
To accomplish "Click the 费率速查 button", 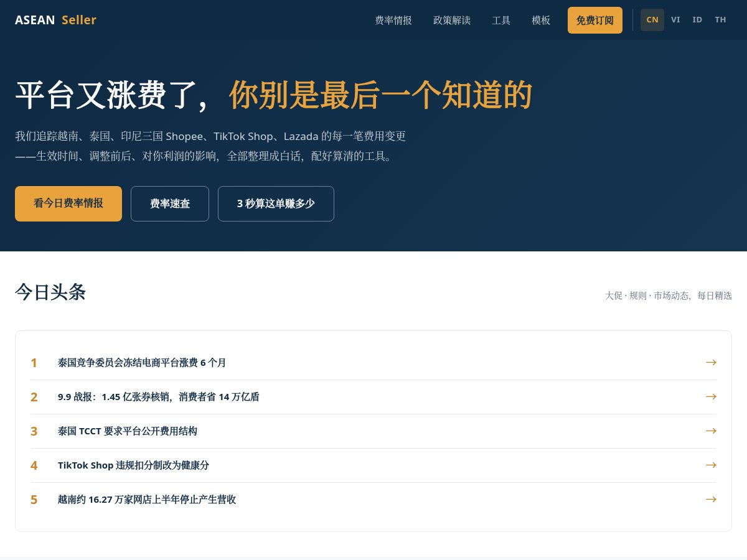I will click(170, 203).
